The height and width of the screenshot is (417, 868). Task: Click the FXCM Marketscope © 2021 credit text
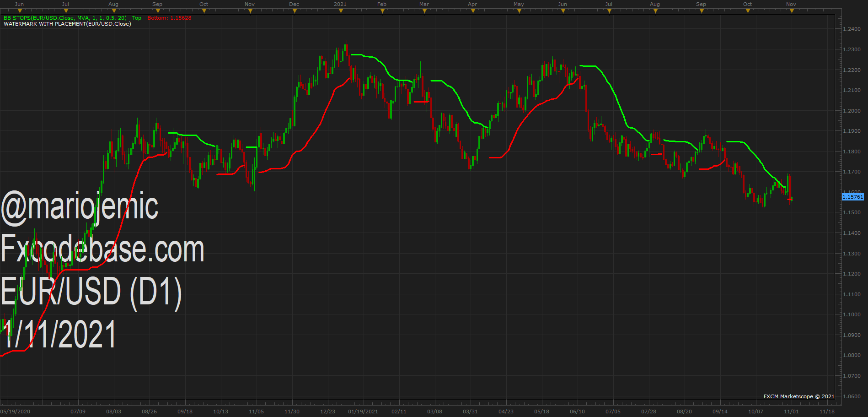[799, 396]
